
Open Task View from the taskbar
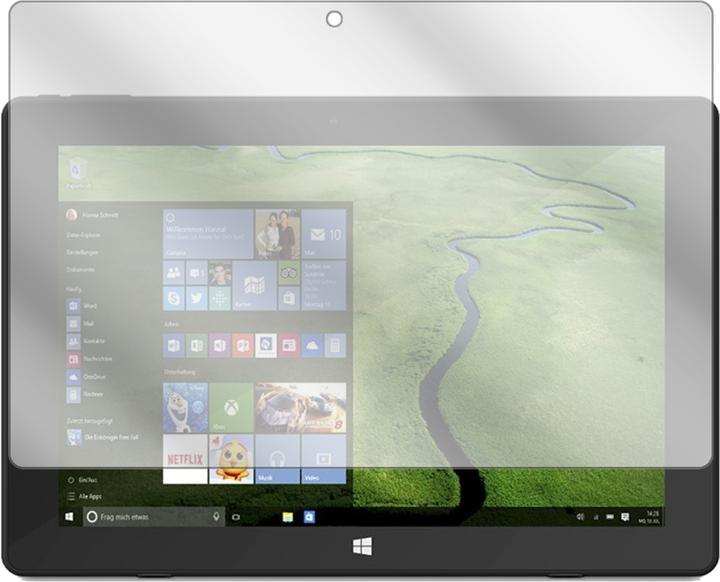pos(236,517)
